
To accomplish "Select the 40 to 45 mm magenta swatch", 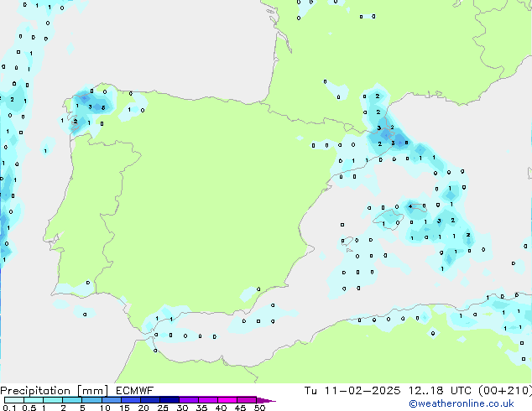I will [x=227, y=400].
